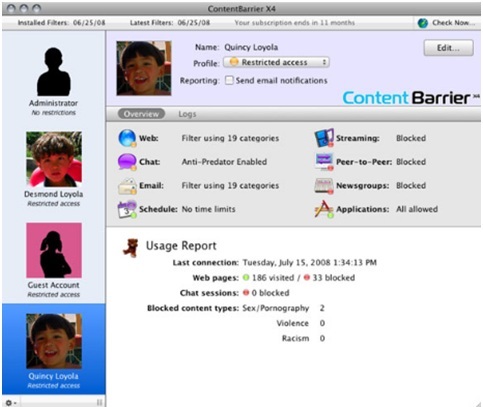Click the Installed Filters date text
483x407 pixels.
pyautogui.click(x=89, y=23)
